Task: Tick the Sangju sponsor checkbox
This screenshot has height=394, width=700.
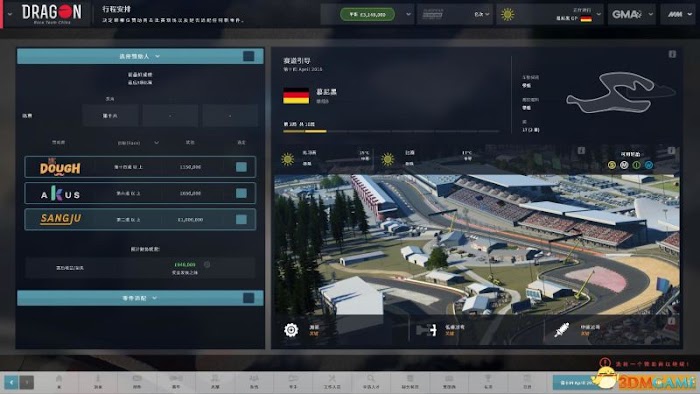Action: [x=241, y=220]
